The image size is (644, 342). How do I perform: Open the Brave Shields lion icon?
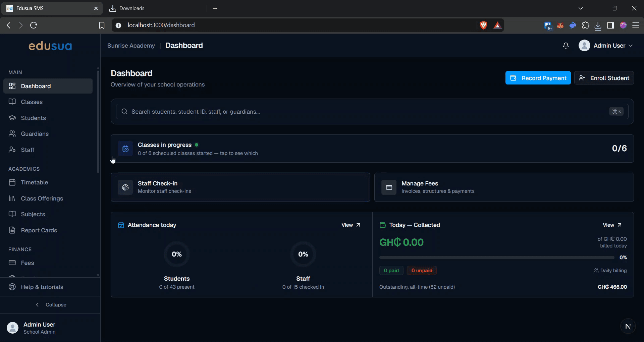(483, 25)
